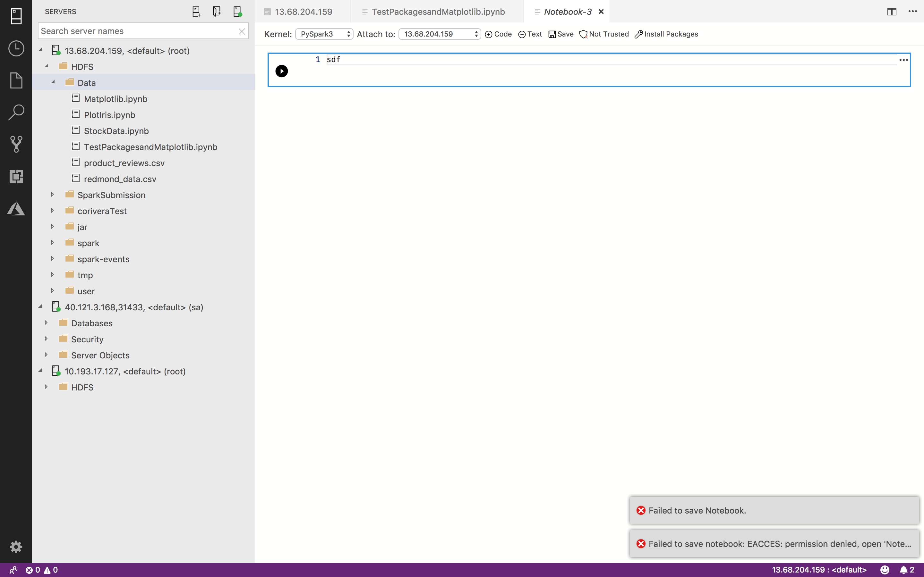Run the notebook code cell

[x=282, y=71]
